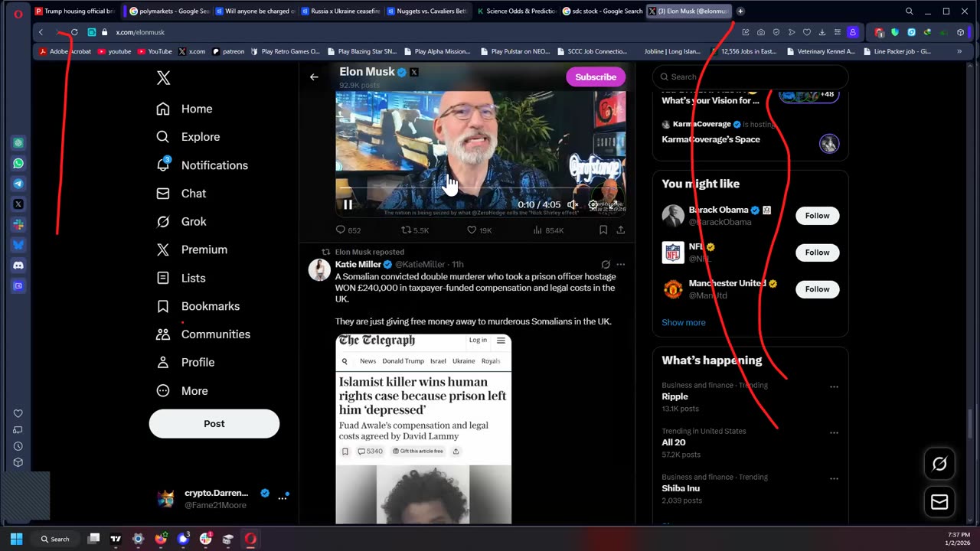
Task: Reply to the video post
Action: pyautogui.click(x=348, y=230)
